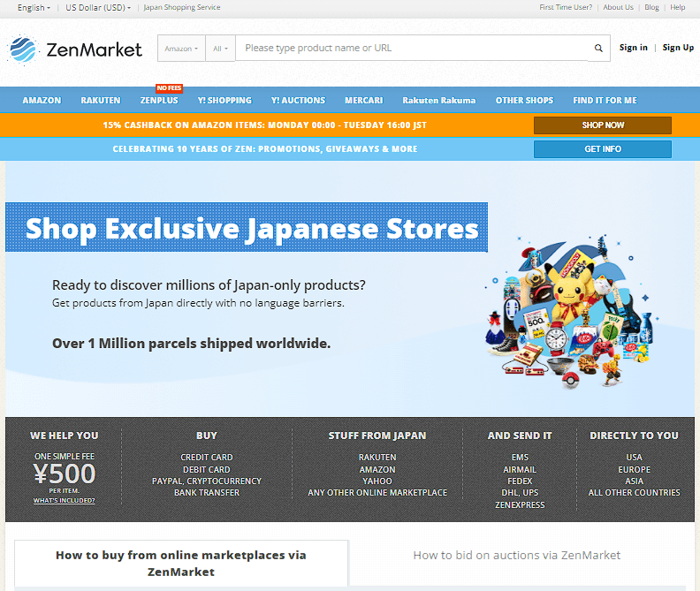Select AMAZON in the navigation bar

click(42, 101)
